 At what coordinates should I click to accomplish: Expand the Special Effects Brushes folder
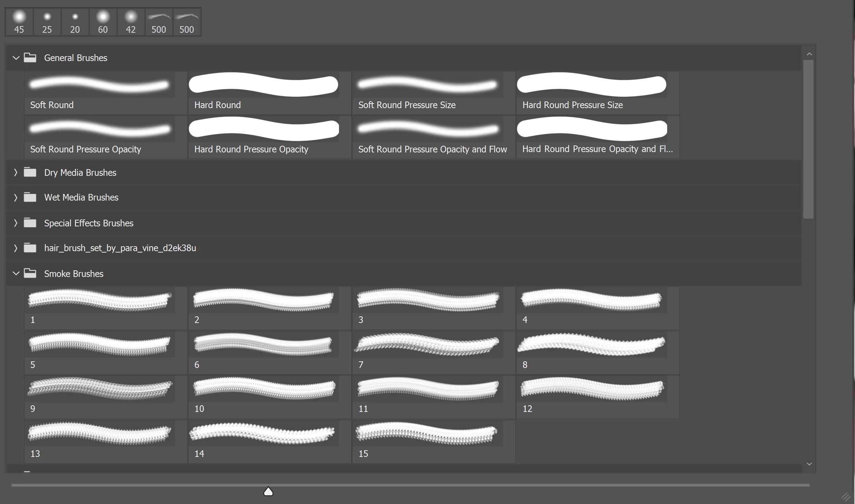coord(16,223)
